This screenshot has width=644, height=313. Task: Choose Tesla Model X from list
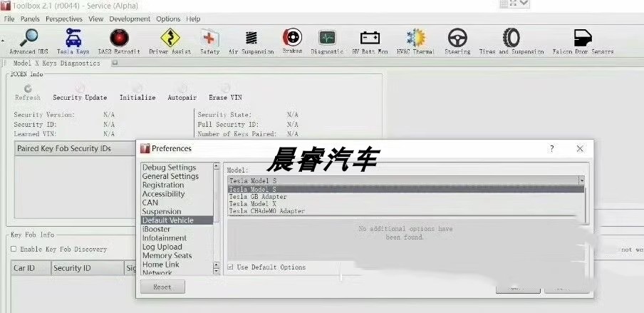(x=253, y=204)
